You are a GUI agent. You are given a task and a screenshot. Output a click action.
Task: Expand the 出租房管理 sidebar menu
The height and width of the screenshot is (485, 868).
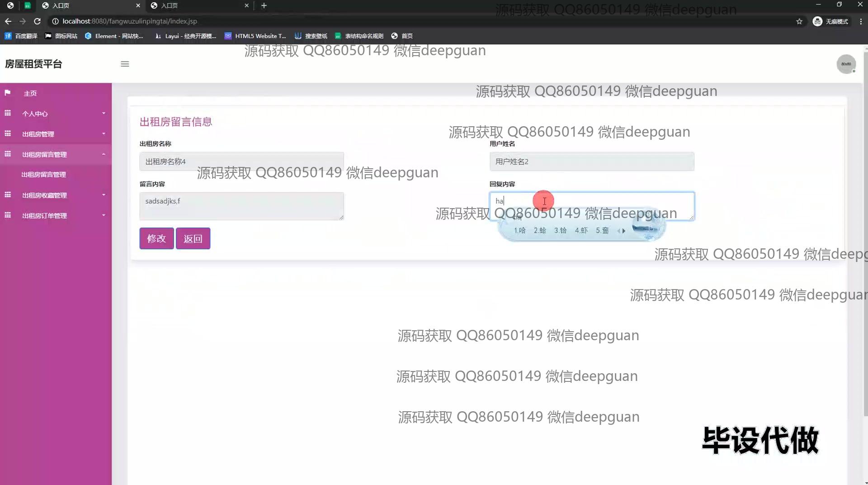point(56,134)
